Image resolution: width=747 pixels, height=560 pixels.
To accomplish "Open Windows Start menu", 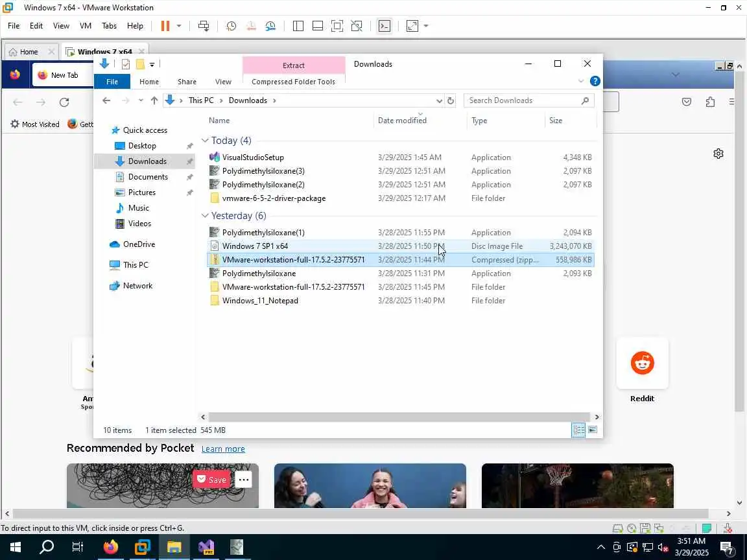I will tap(16, 547).
